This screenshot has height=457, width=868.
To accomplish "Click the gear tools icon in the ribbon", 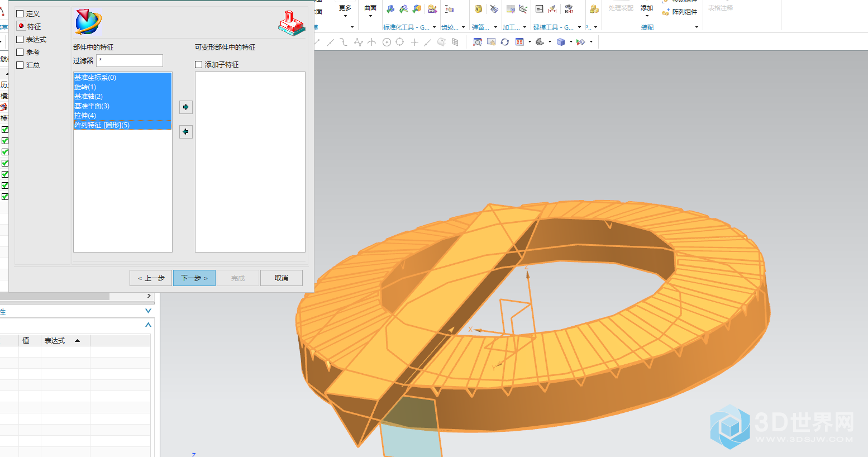I will tap(450, 9).
